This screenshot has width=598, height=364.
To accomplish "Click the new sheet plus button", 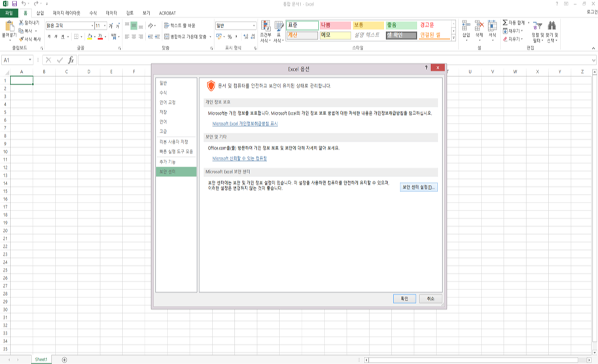I will [65, 360].
